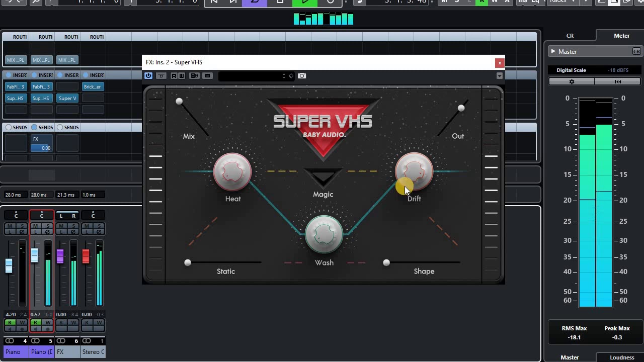Viewport: 644px width, 362px height.
Task: Expand the Master section triangle
Action: point(553,51)
